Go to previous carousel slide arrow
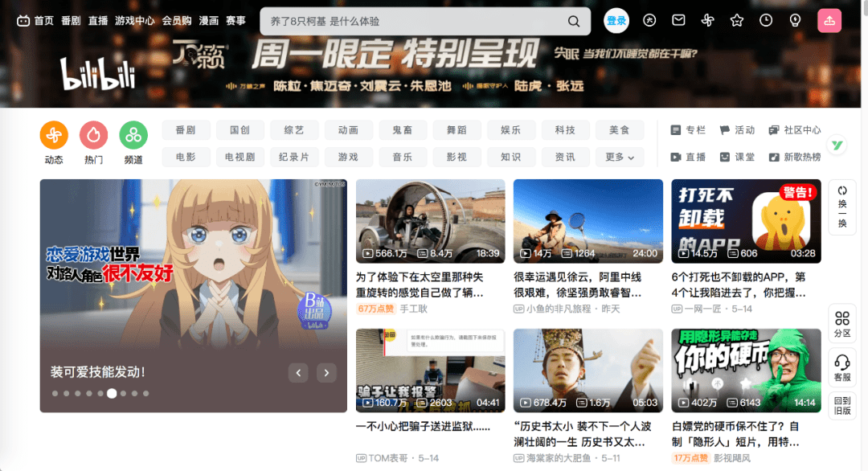 coord(298,372)
